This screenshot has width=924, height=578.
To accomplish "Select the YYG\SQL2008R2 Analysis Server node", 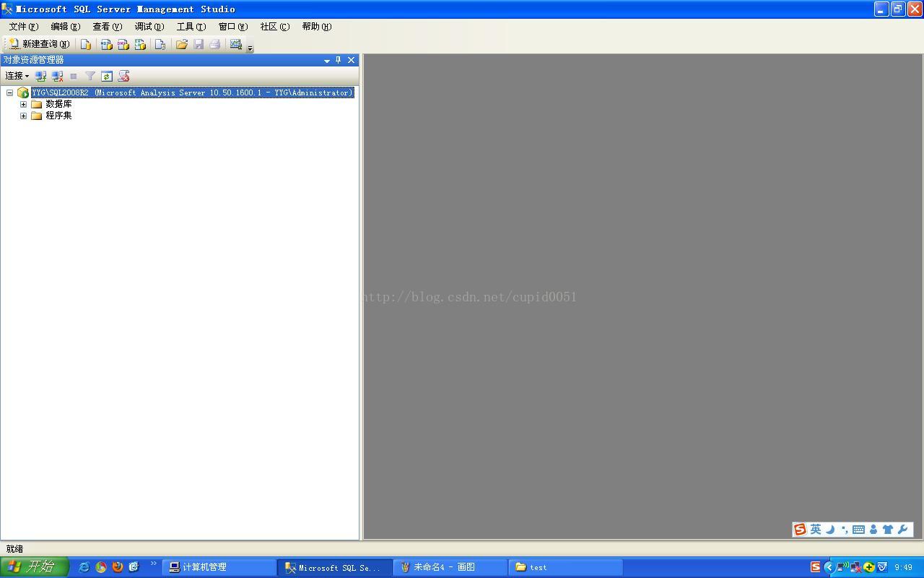I will [192, 92].
